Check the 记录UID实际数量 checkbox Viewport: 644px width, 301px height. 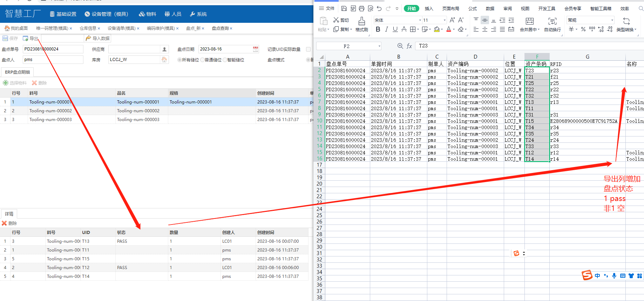pos(308,49)
